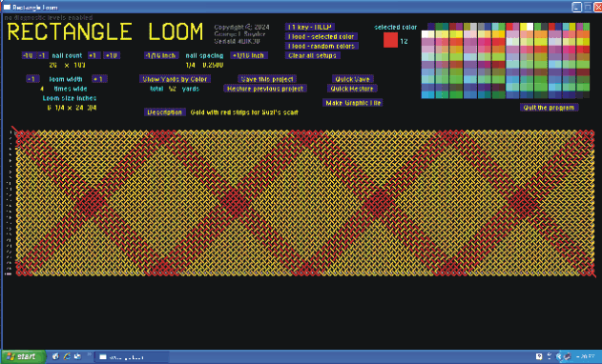Click Quick Save
The width and height of the screenshot is (602, 364).
pyautogui.click(x=352, y=79)
